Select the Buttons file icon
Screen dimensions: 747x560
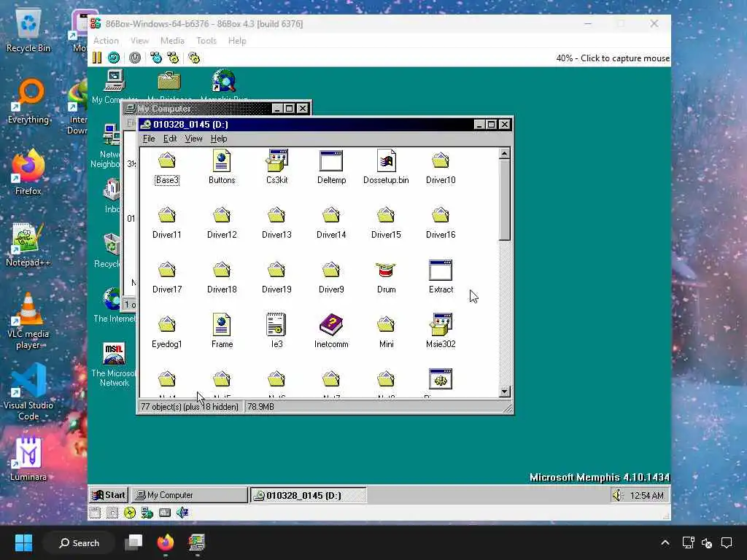222,168
